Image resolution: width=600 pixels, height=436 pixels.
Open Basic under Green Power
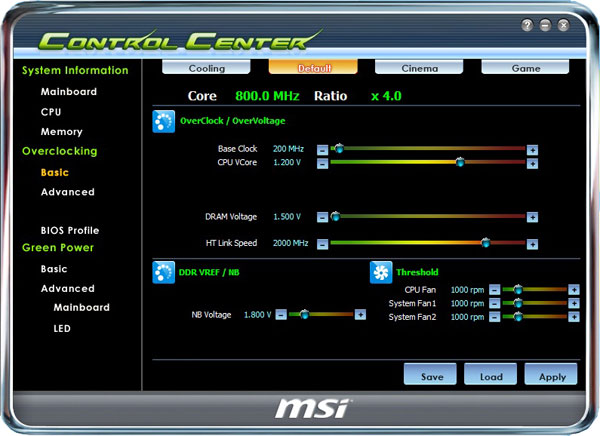pos(54,269)
